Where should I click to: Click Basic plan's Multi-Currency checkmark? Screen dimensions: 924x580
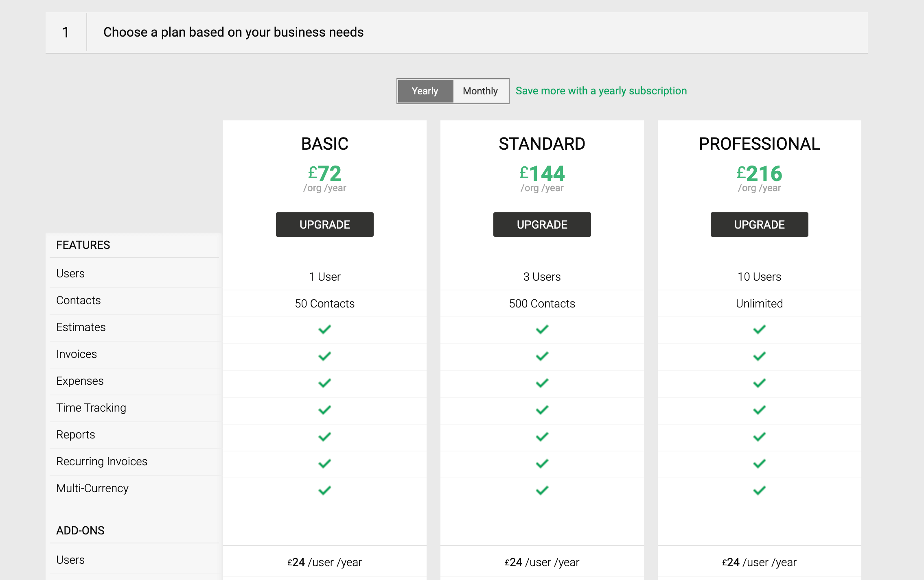pyautogui.click(x=324, y=491)
